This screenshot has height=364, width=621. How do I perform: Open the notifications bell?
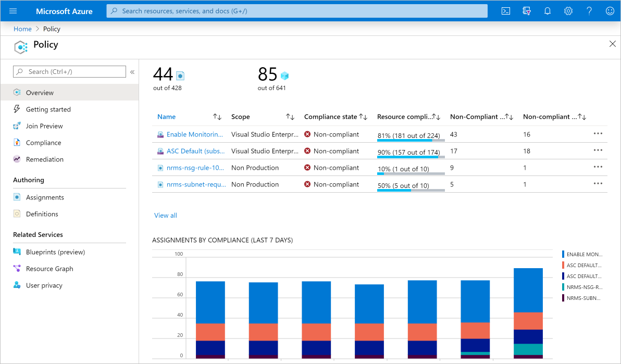coord(548,11)
